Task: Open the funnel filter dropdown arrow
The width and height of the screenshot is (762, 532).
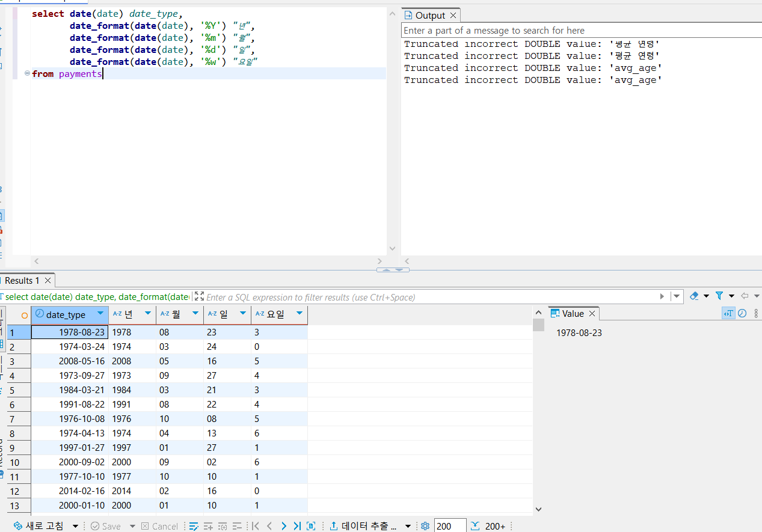Action: click(731, 296)
